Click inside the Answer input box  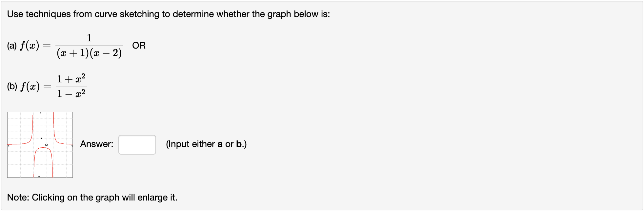coord(137,145)
